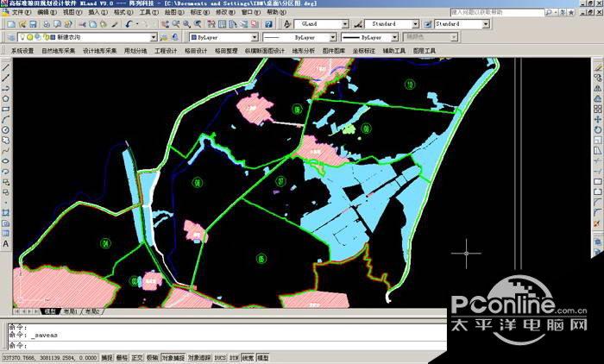604x364 pixels.
Task: Click the New drawing icon
Action: [x=11, y=24]
